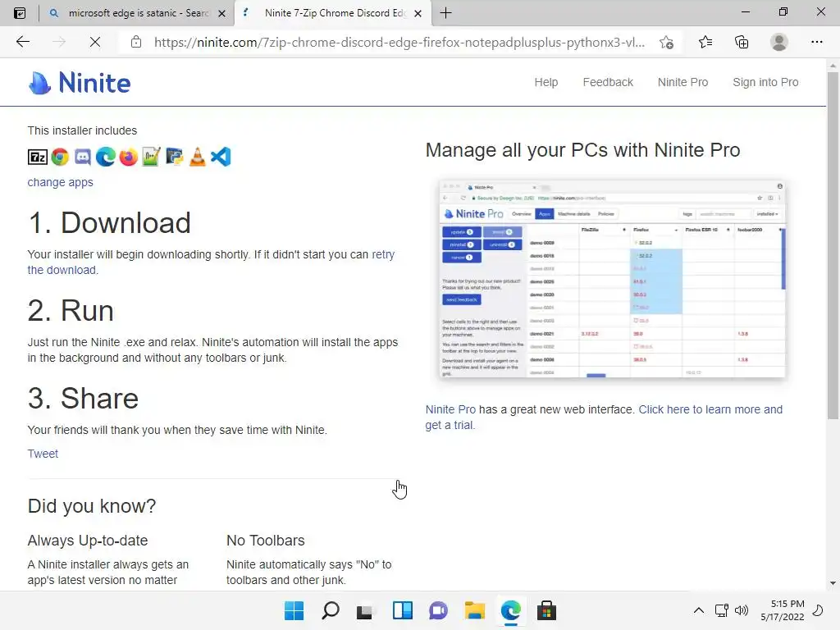Close the Ninite tab
Image resolution: width=840 pixels, height=630 pixels.
click(x=418, y=13)
